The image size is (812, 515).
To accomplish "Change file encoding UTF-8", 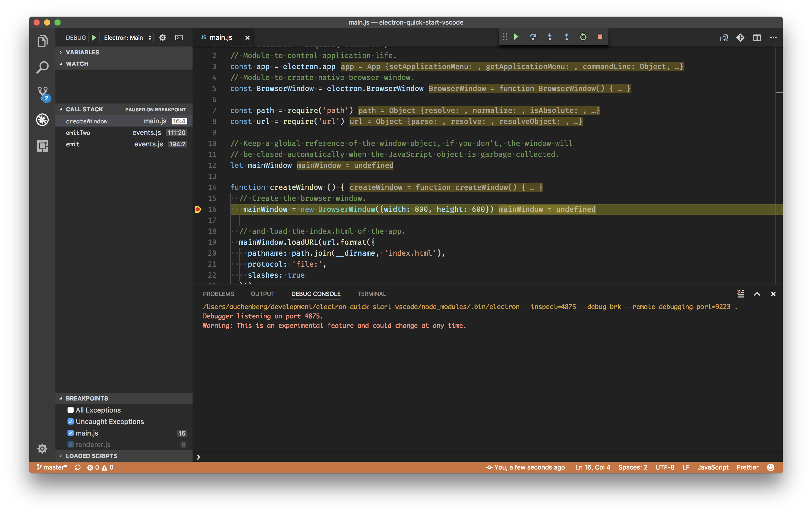I will pos(665,467).
